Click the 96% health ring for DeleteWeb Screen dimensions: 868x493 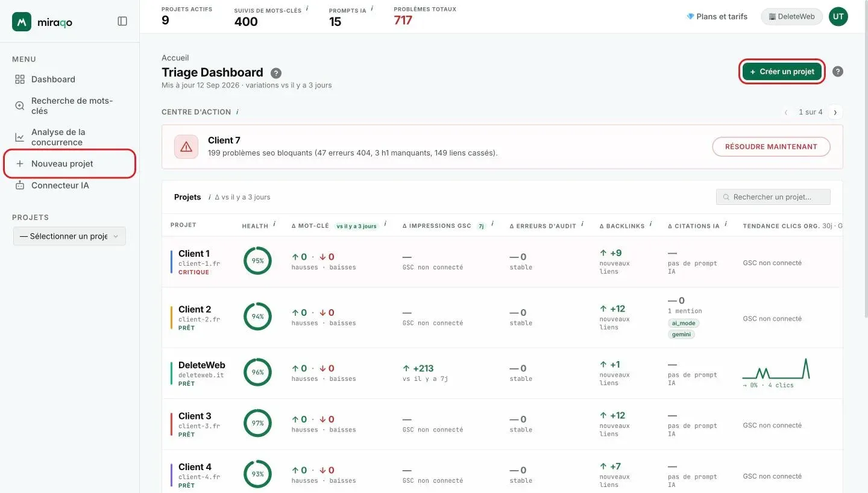[257, 372]
